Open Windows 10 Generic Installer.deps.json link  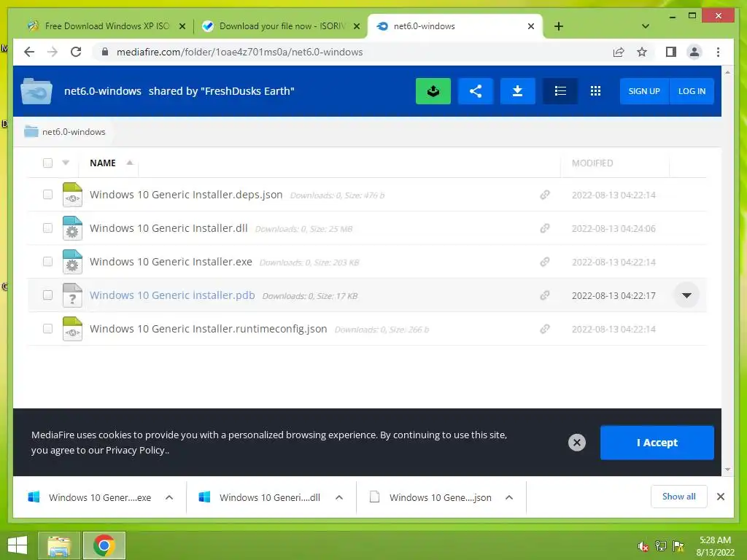186,195
